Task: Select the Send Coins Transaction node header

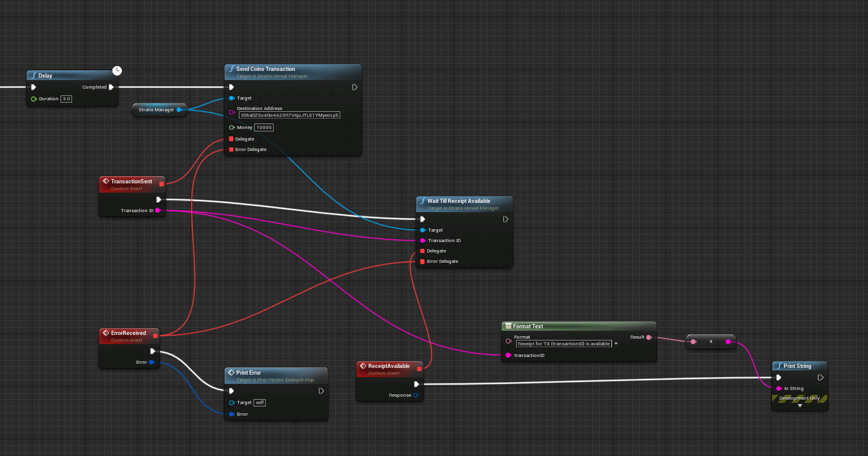Action: tap(293, 72)
